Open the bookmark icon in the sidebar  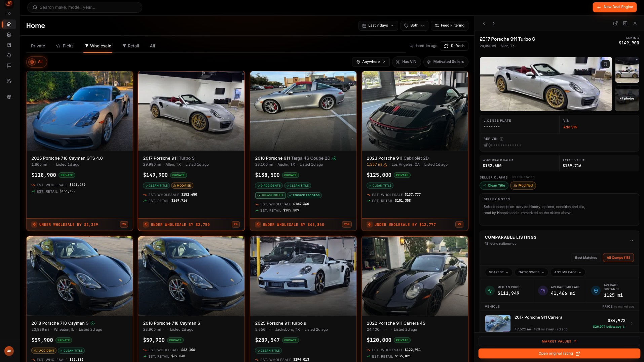coord(9,45)
